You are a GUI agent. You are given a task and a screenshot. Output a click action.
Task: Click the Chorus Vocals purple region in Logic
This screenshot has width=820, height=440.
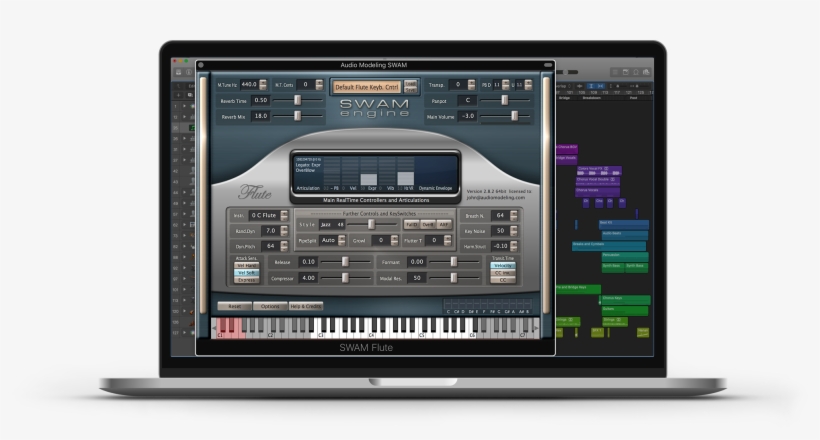click(x=597, y=192)
